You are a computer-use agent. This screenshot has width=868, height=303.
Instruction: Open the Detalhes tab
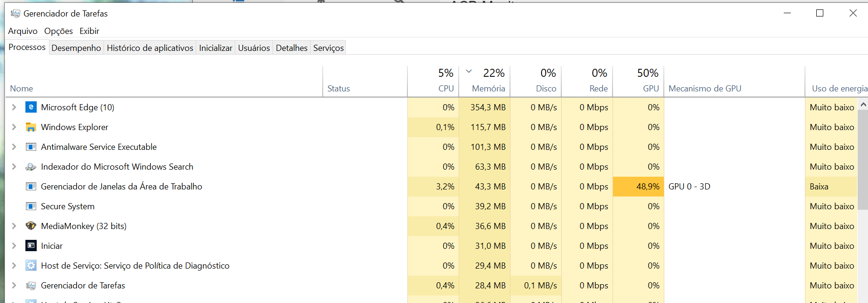(x=292, y=48)
